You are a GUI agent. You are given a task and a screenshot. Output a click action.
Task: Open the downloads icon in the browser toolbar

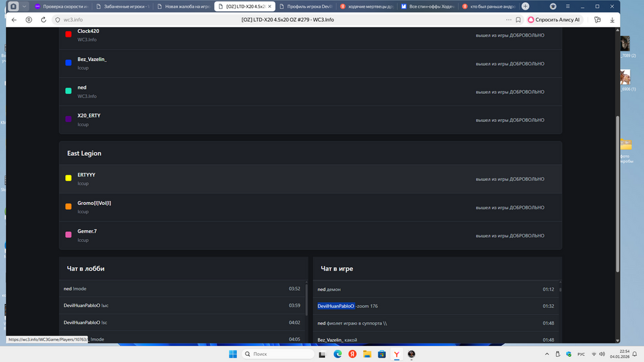pos(612,20)
